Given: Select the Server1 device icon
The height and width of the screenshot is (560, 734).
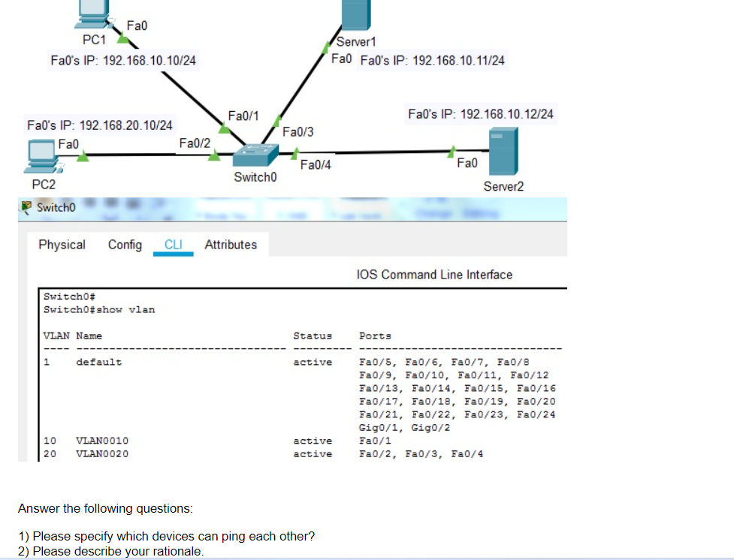Looking at the screenshot, I should pyautogui.click(x=356, y=15).
